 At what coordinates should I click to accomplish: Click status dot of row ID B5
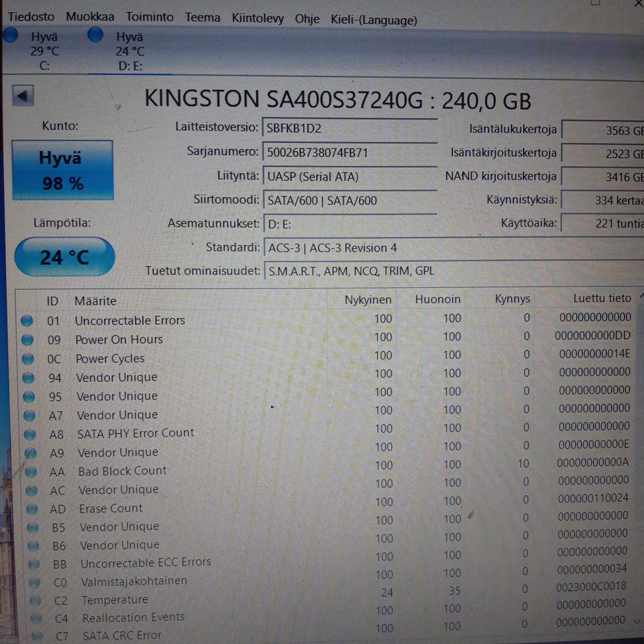coord(33,527)
